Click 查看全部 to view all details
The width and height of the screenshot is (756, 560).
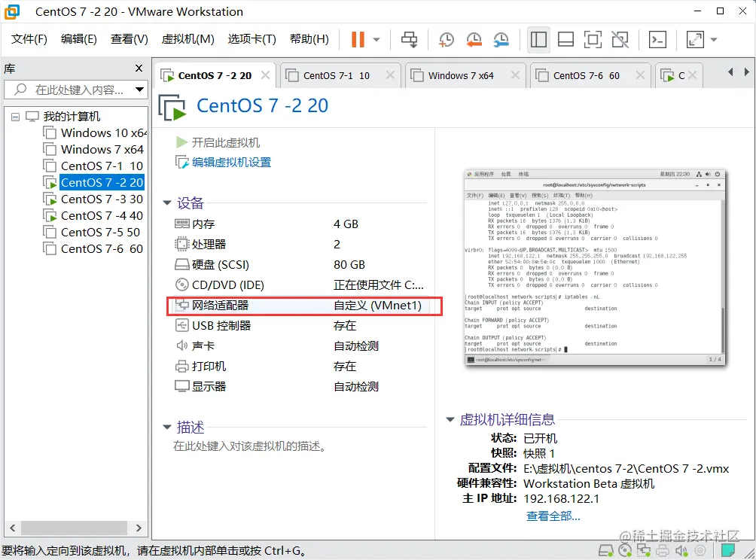coord(553,516)
